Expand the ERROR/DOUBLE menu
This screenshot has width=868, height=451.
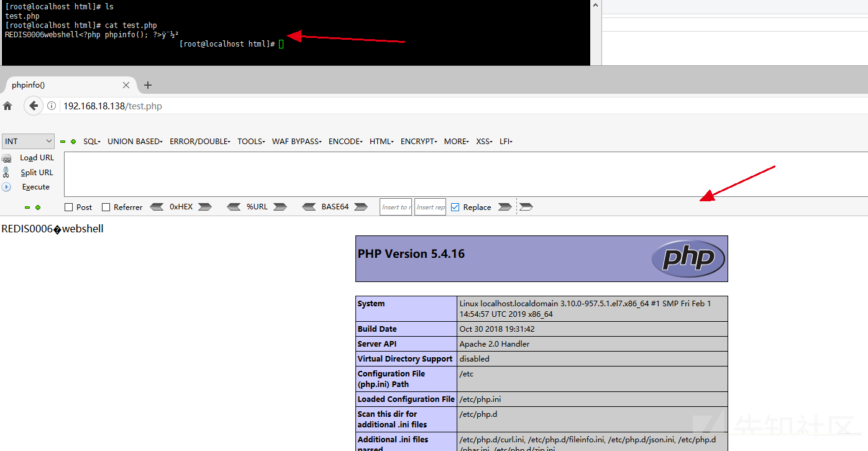click(200, 142)
